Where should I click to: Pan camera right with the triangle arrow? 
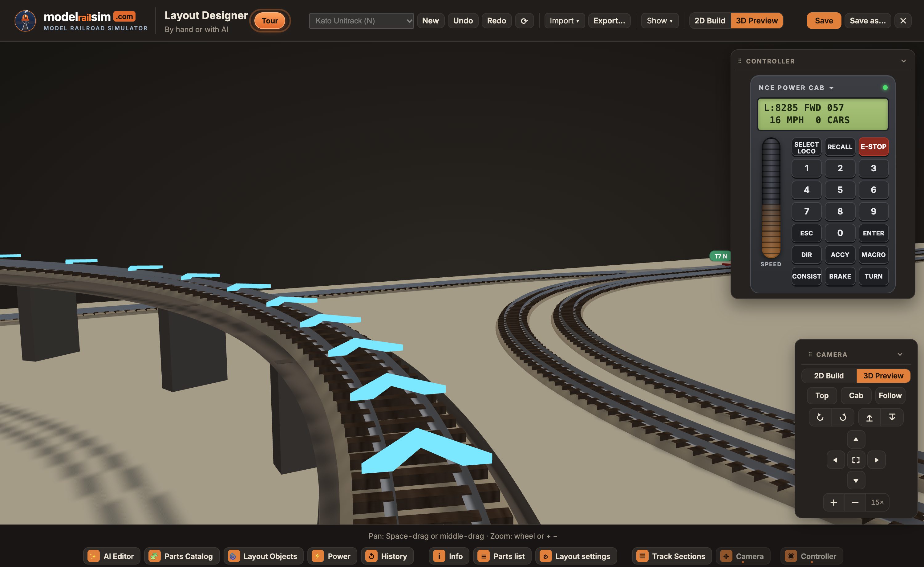pyautogui.click(x=876, y=460)
